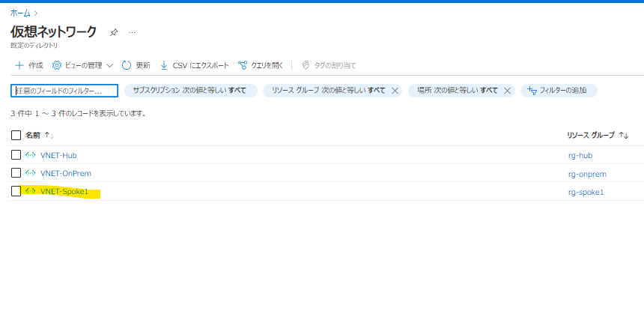This screenshot has height=323, width=644.
Task: Open the more options ellipsis menu
Action: click(132, 32)
